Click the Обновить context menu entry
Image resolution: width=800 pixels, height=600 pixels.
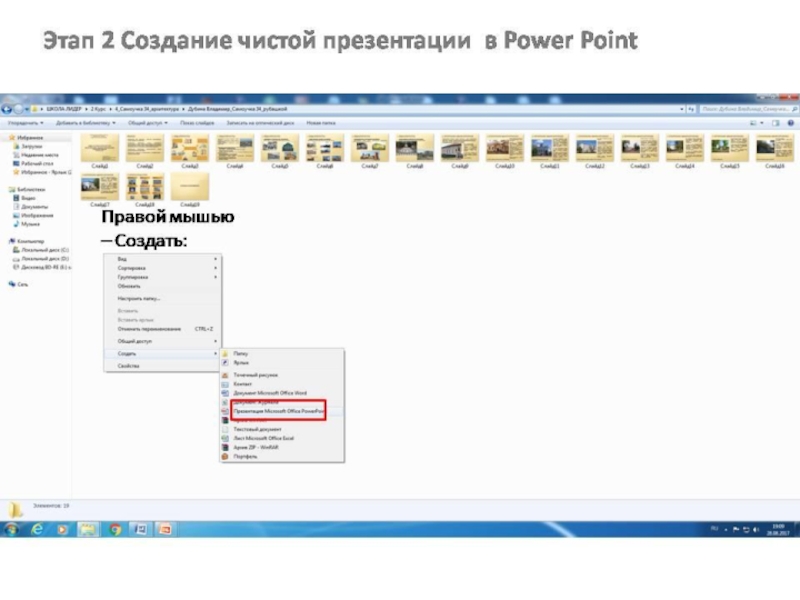pyautogui.click(x=129, y=286)
